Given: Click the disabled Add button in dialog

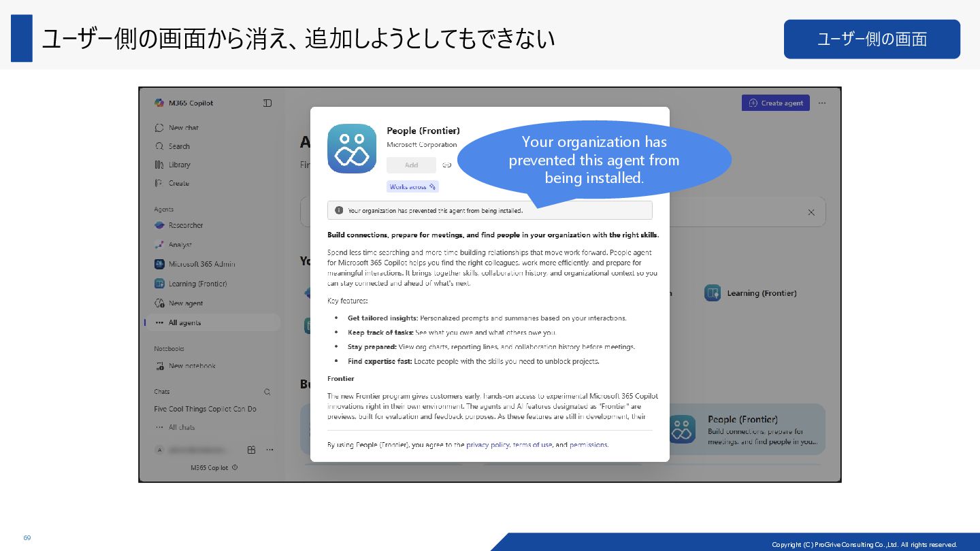Looking at the screenshot, I should [411, 165].
